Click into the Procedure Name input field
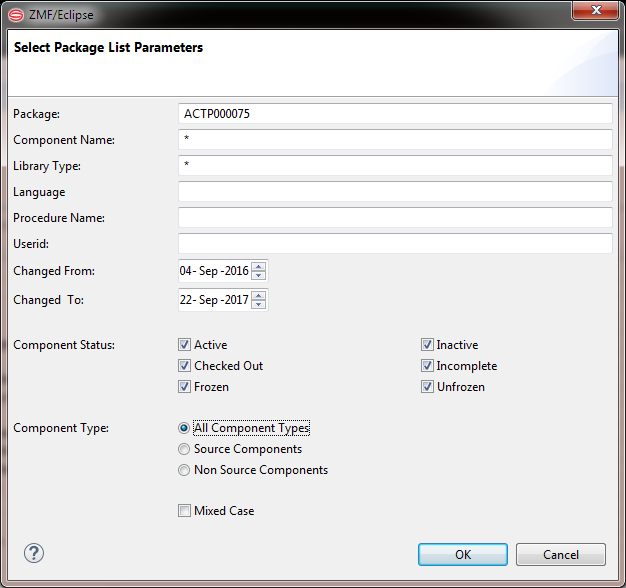 coord(395,218)
